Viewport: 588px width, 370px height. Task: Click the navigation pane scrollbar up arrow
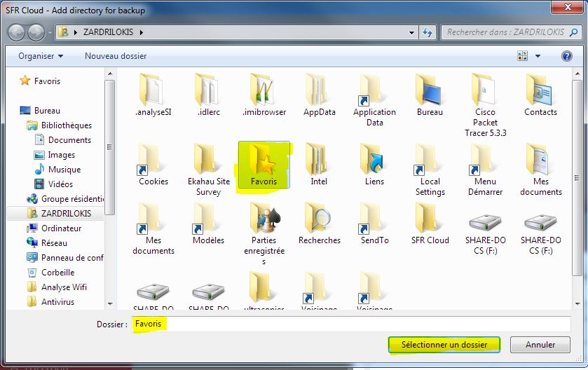coord(110,74)
